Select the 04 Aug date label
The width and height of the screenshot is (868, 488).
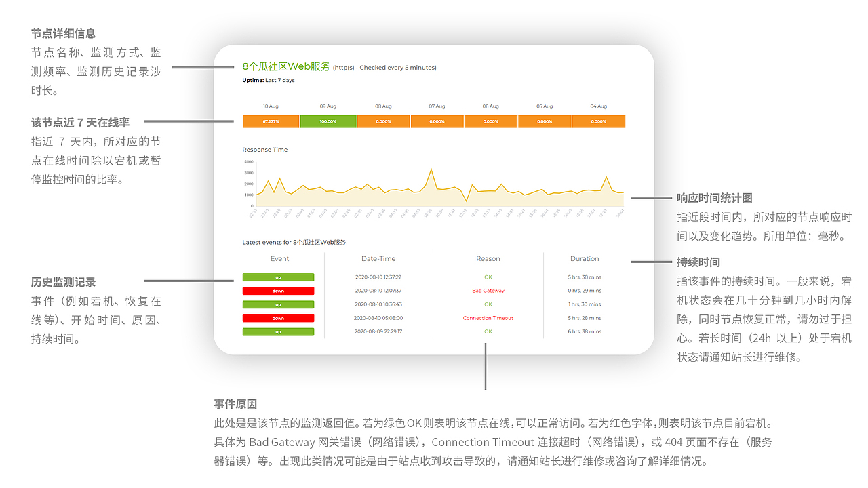598,106
